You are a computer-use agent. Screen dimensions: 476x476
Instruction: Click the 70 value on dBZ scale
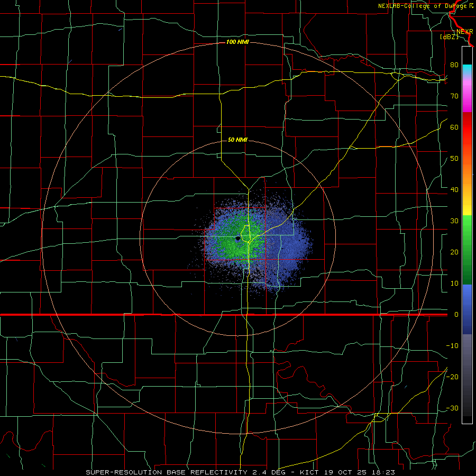[454, 96]
